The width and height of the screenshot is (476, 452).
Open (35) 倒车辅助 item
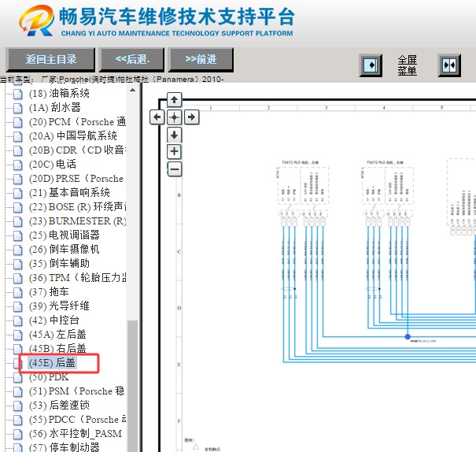pos(59,263)
